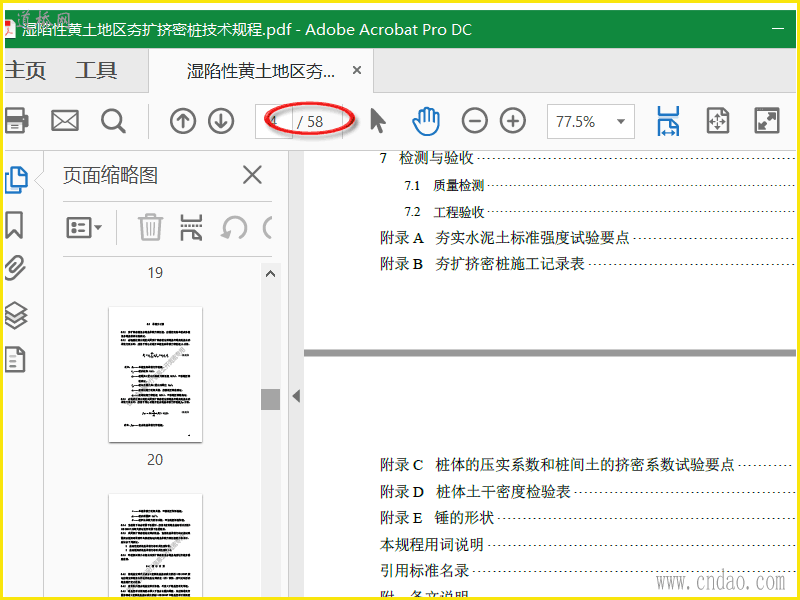Click entry 附录 C 桩体的压实系数
This screenshot has width=800, height=600.
tap(557, 465)
